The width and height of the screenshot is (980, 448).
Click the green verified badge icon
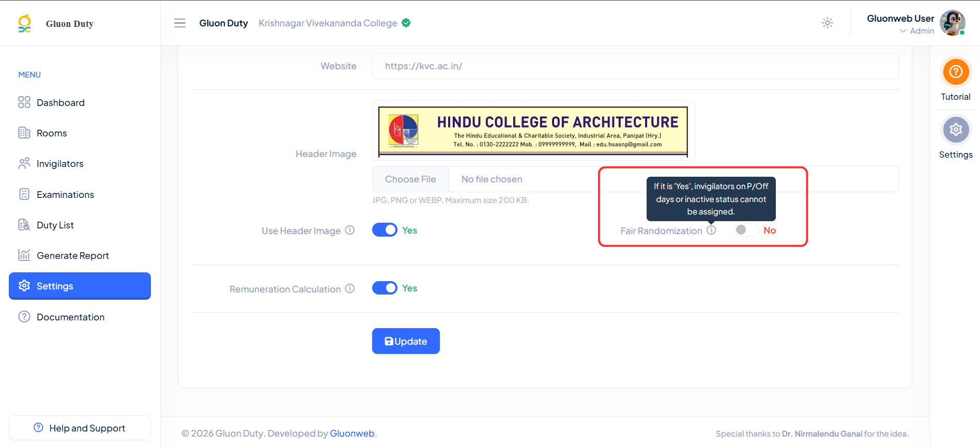[406, 23]
